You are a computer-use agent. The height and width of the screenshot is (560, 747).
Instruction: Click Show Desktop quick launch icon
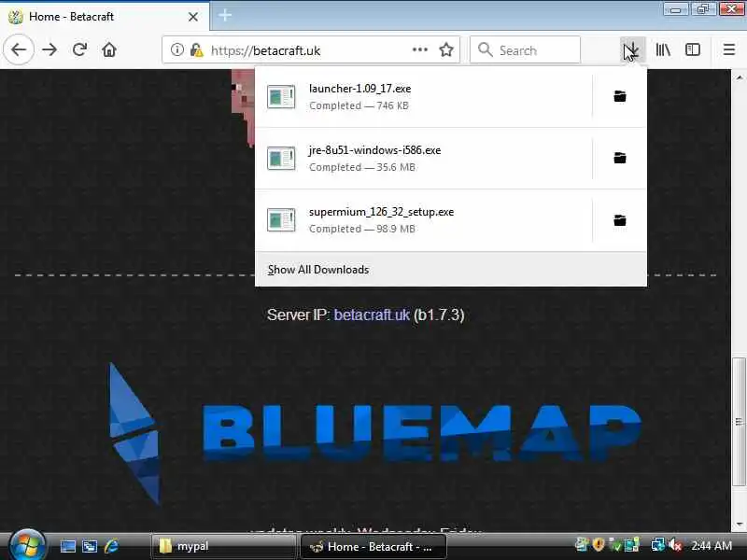point(67,546)
